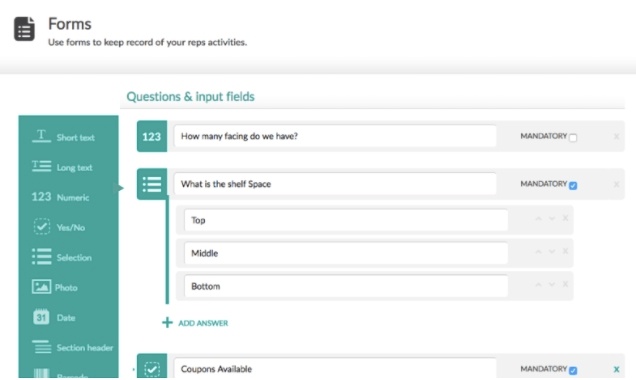Pick the Yes/No field type icon
This screenshot has width=636, height=380.
(x=41, y=227)
